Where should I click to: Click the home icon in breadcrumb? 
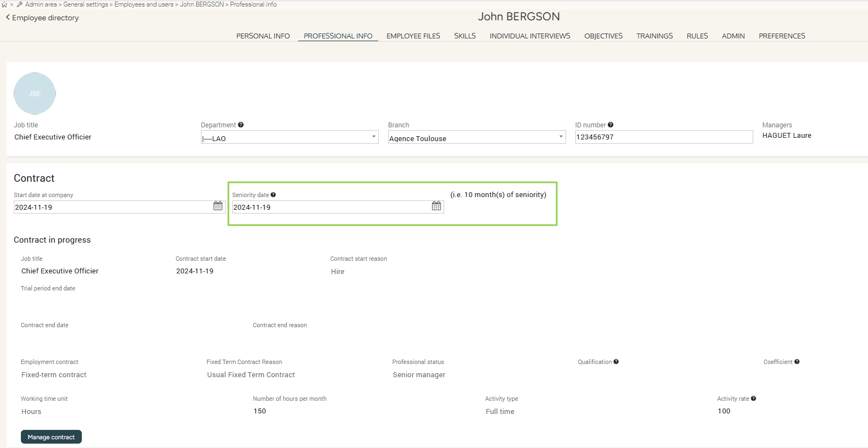4,4
